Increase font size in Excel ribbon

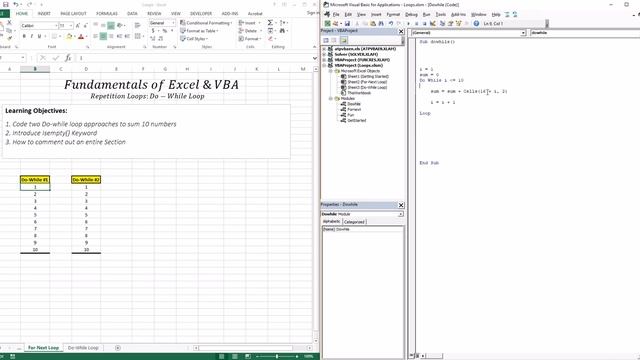pyautogui.click(x=78, y=26)
